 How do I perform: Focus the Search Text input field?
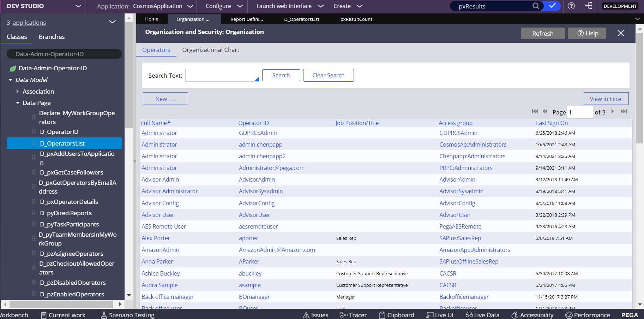click(x=222, y=75)
